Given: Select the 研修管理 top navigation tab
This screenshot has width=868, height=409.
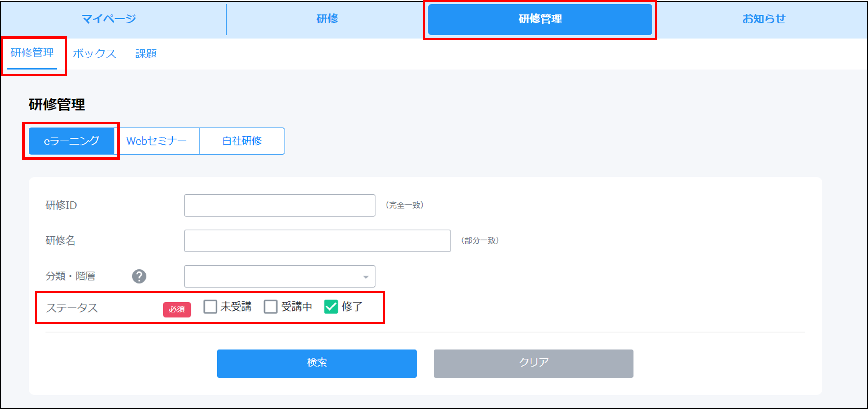Looking at the screenshot, I should point(540,19).
